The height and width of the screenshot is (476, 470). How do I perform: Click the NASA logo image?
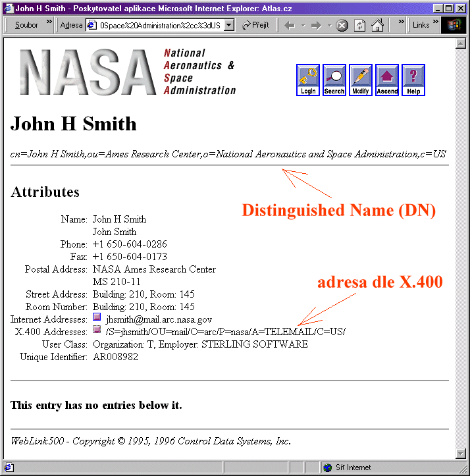88,72
